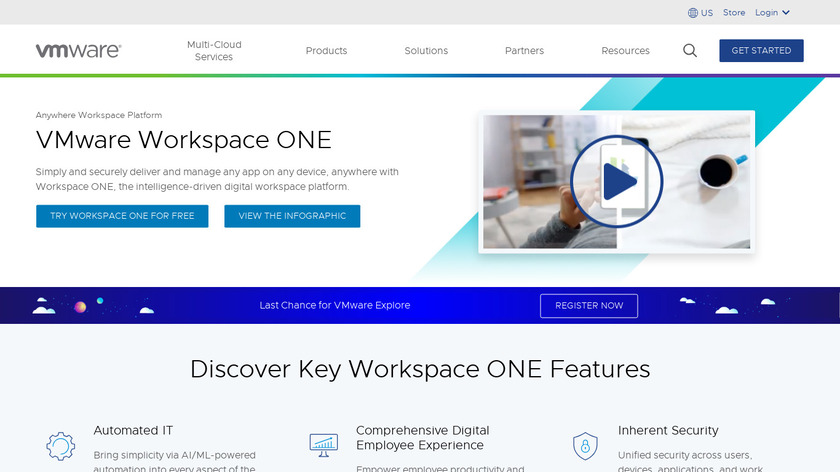Play the Workspace ONE video
840x472 pixels.
point(617,182)
